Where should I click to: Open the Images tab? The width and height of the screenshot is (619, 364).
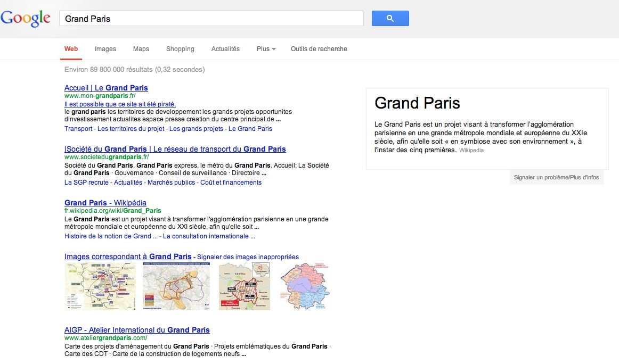(x=105, y=49)
